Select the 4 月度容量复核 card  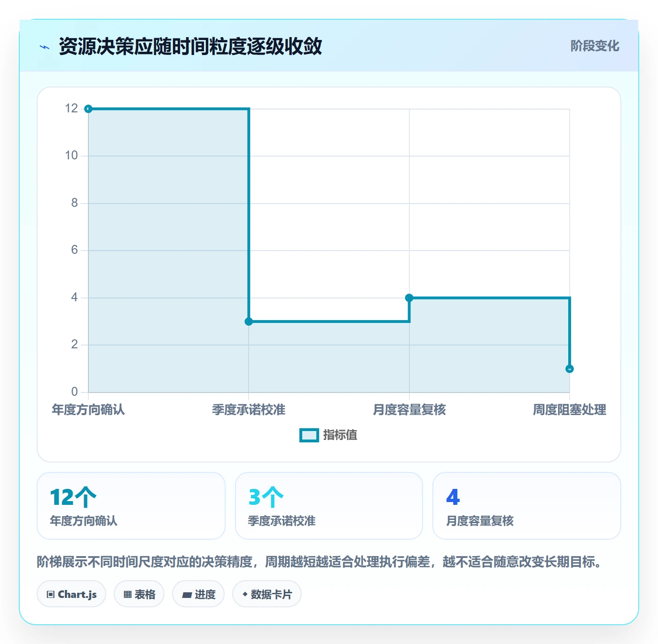pyautogui.click(x=527, y=506)
